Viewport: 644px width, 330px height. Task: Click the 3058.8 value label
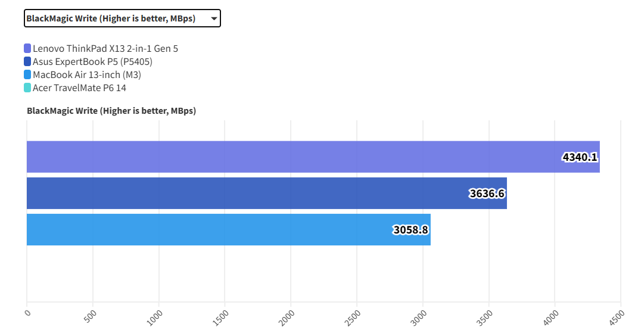(411, 230)
